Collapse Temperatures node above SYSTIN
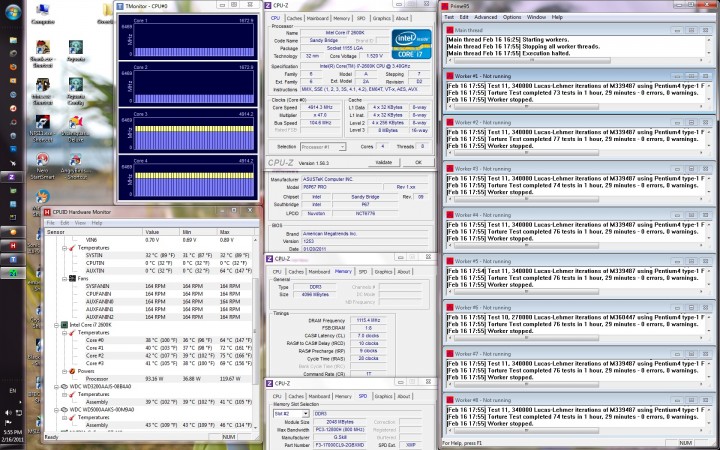 [64, 248]
